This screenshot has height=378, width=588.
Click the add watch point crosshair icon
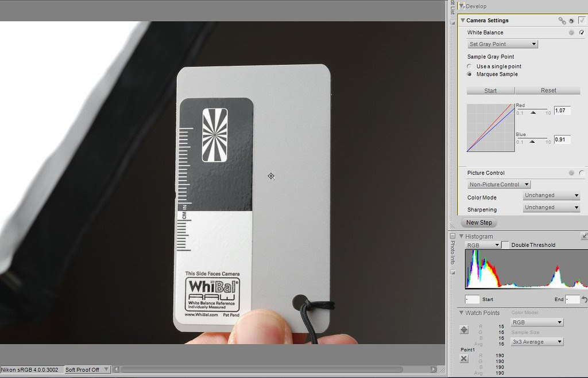click(464, 330)
